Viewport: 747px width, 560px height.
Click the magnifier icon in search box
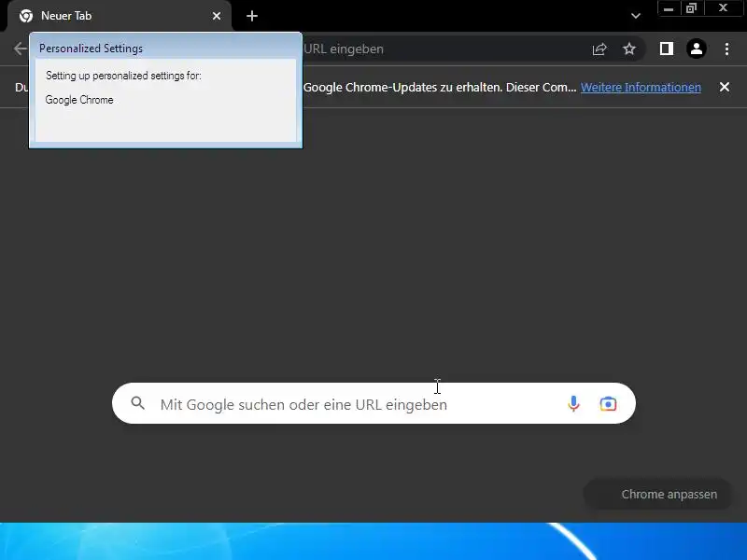coord(137,403)
